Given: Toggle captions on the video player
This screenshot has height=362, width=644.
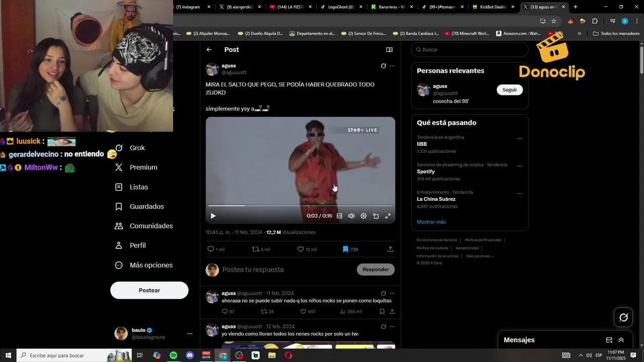Looking at the screenshot, I should (x=339, y=216).
